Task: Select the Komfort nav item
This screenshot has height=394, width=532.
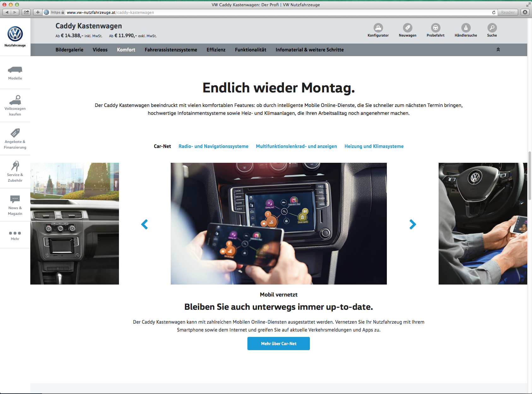Action: coord(126,50)
